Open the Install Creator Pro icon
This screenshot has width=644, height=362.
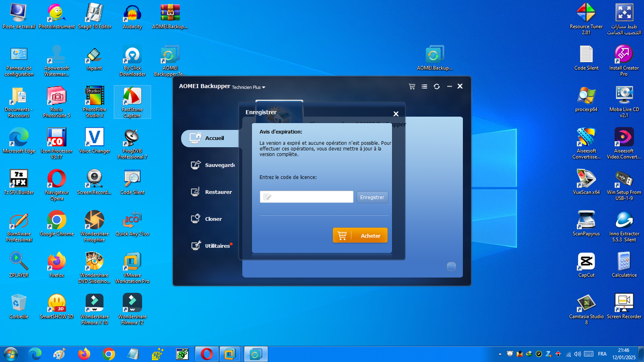coord(624,61)
